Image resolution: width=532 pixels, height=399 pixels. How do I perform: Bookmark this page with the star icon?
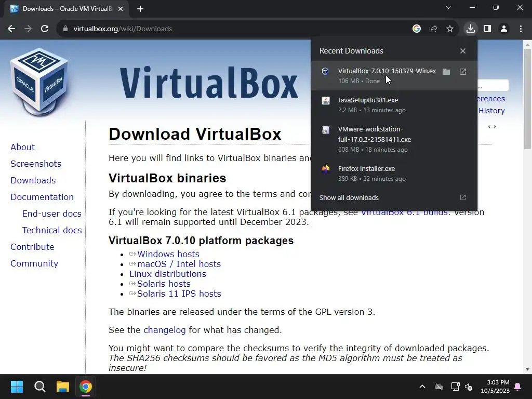point(450,29)
